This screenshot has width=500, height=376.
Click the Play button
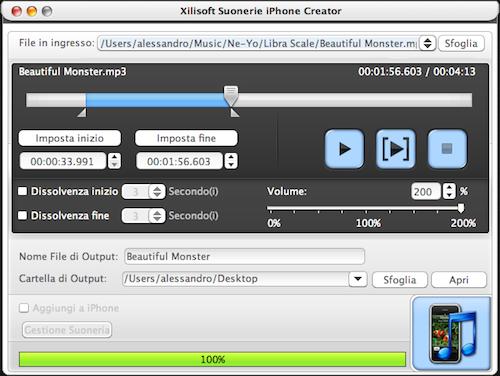click(x=344, y=149)
